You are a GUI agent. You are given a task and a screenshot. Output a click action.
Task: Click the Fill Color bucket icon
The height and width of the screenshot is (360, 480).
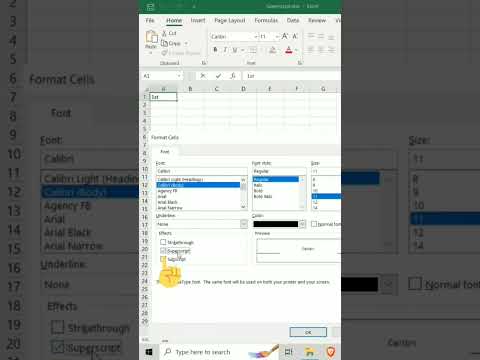tap(272, 50)
